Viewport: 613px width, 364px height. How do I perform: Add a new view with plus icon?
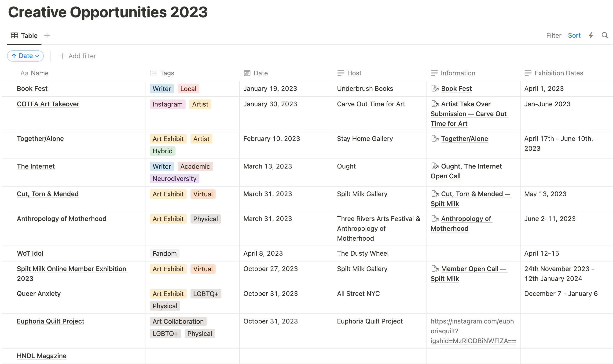click(x=47, y=35)
